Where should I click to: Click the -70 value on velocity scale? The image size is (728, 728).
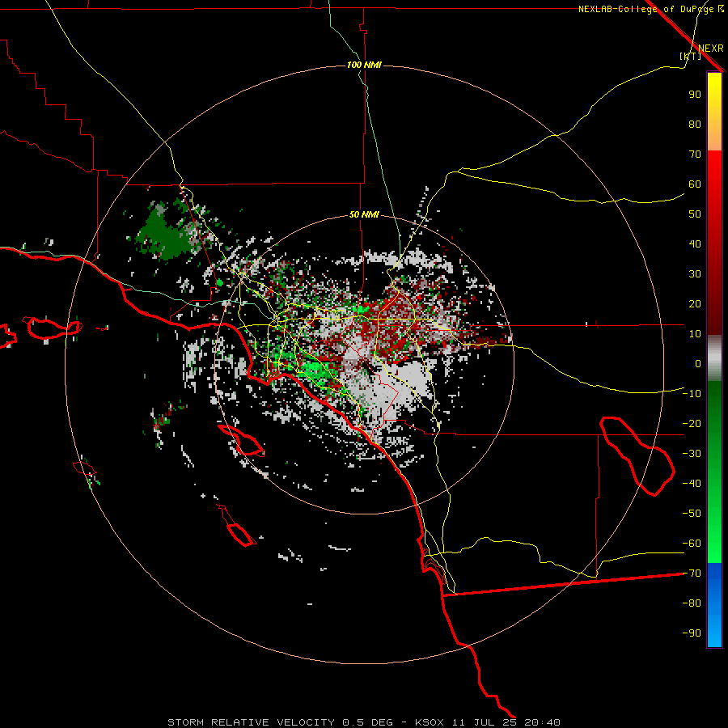coord(692,574)
